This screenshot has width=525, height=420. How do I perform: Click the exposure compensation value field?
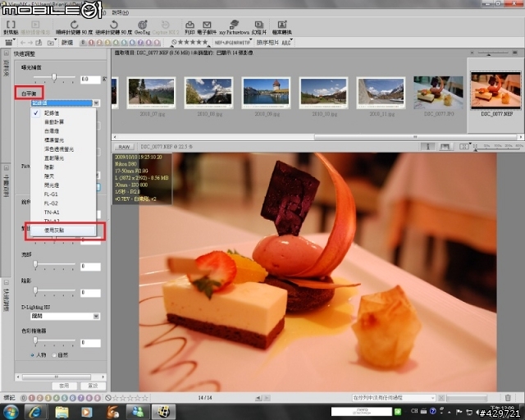(x=90, y=80)
